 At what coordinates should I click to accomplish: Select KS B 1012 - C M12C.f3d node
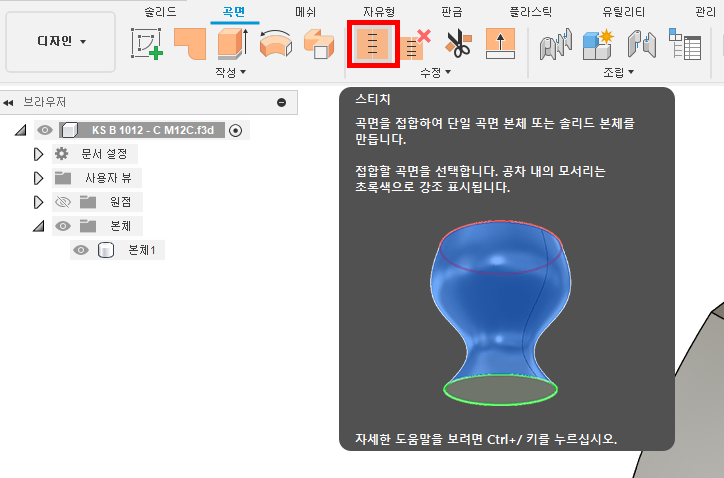coord(152,131)
